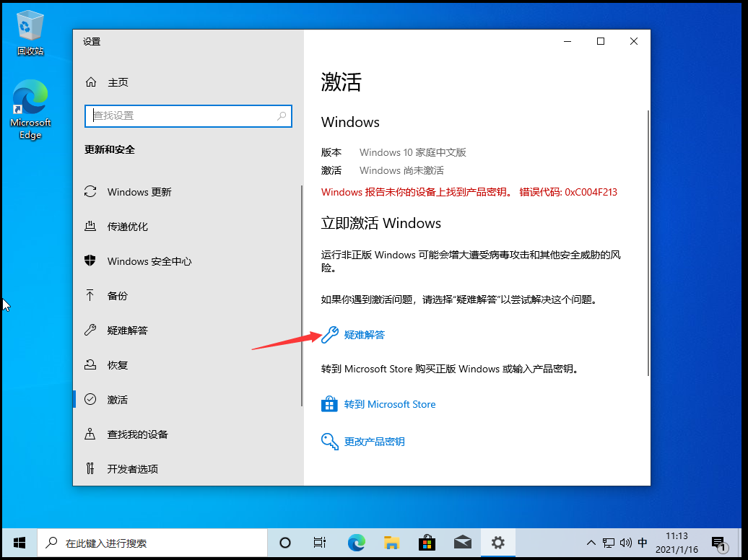748x560 pixels.
Task: Click the text Windows 尚未激活
Action: (x=401, y=170)
